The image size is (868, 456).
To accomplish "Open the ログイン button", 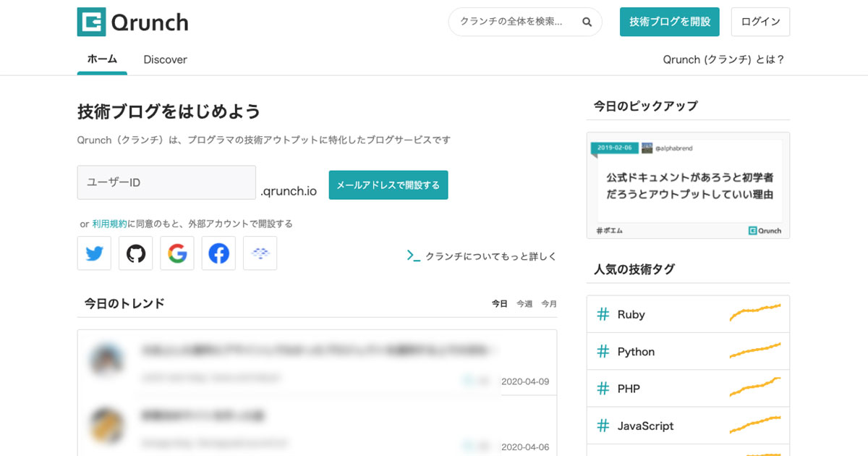I will (x=760, y=22).
